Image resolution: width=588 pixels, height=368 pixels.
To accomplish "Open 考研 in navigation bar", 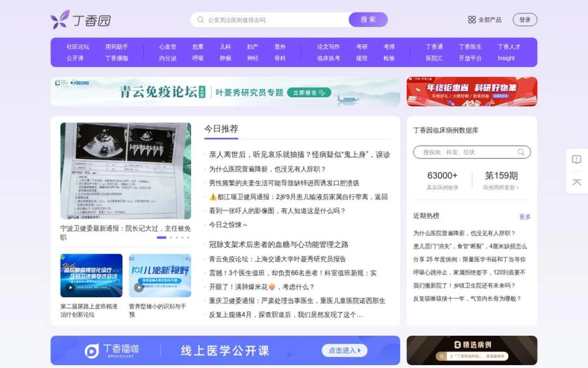I will pyautogui.click(x=362, y=47).
